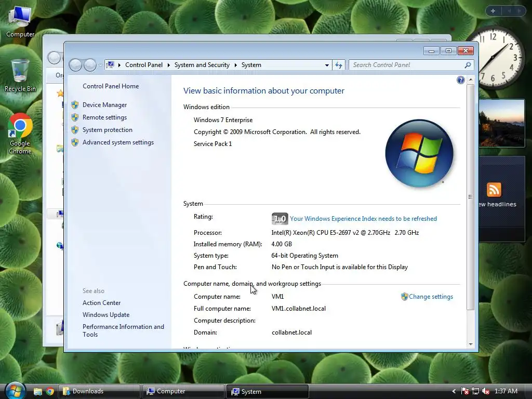532x399 pixels.
Task: Click the VM1.collabnet.local full computer name
Action: tap(299, 309)
